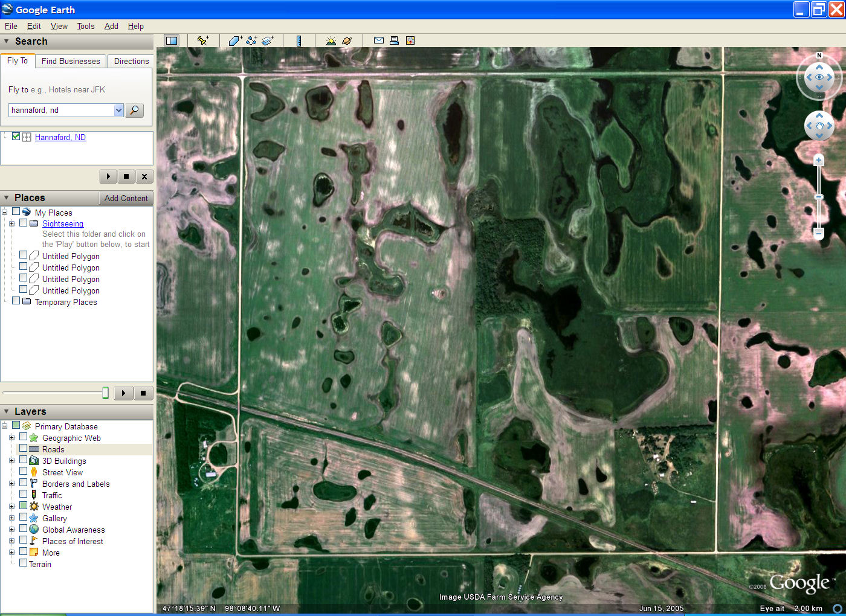846x616 pixels.
Task: Click the vertical zoom slider handle
Action: pos(819,197)
